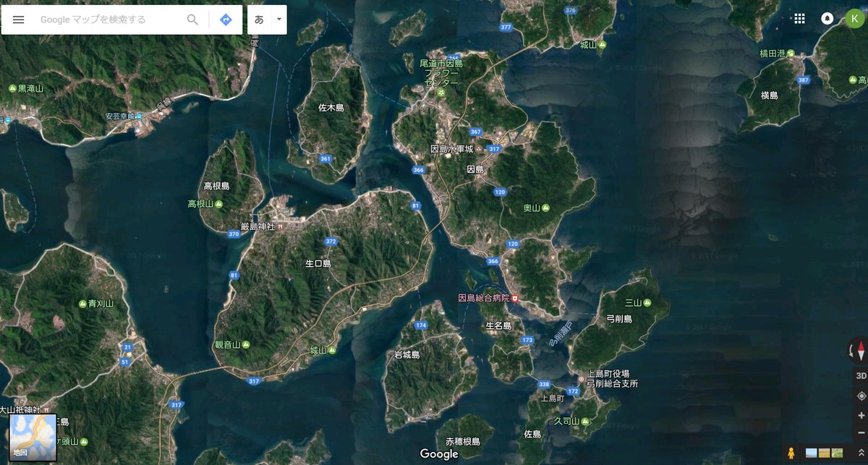Viewport: 868px width, 465px height.
Task: Switch to map view via 地図 thumbnail
Action: [33, 438]
